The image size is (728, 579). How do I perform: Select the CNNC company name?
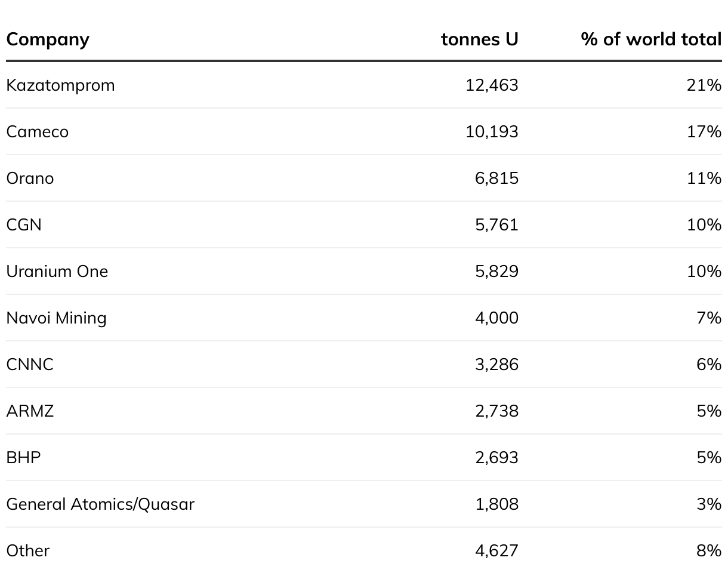(30, 365)
